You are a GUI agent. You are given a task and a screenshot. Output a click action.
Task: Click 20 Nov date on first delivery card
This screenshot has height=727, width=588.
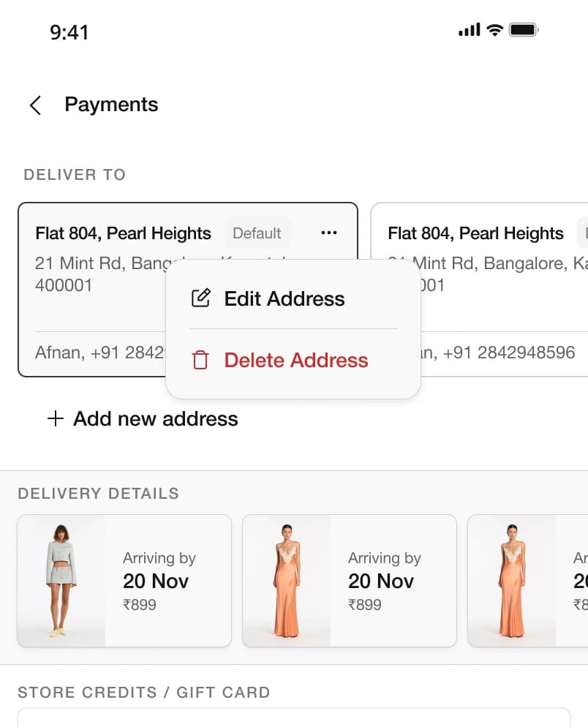pyautogui.click(x=156, y=581)
